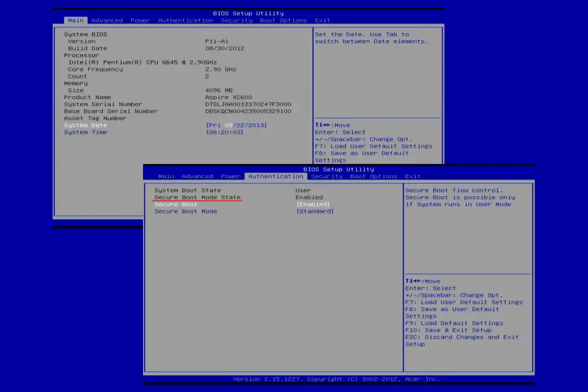588x392 pixels.
Task: Click the Main tab in the lower BIOS window
Action: click(166, 176)
